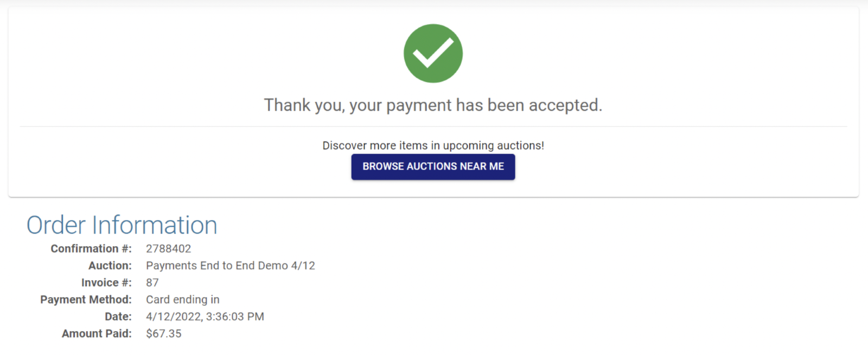
Task: Select the payment accepted thank-you message
Action: [x=433, y=105]
